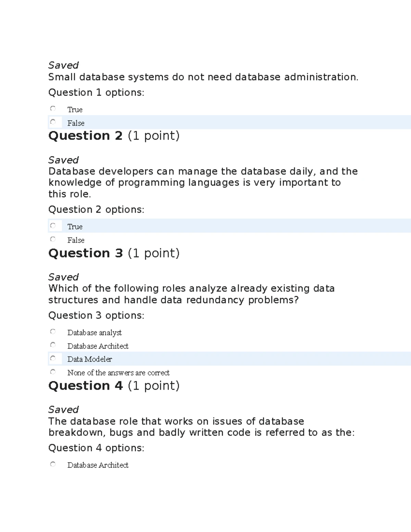Click the small database systems question text
The image size is (411, 532).
point(203,77)
